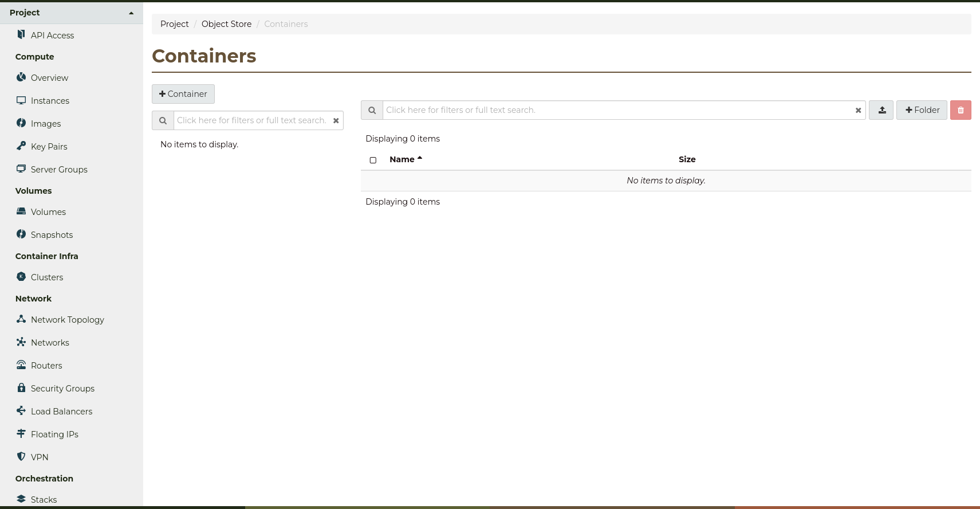Screen dimensions: 980x509
Task: Click the Overview pie chart icon
Action: (x=21, y=77)
